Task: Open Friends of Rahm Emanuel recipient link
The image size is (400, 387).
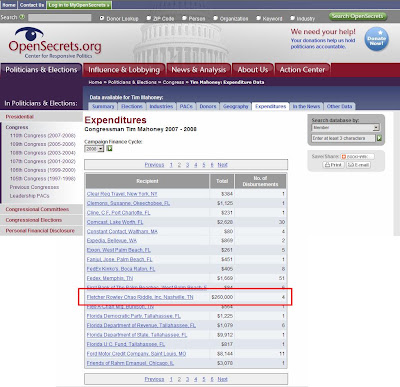Action: [x=130, y=363]
